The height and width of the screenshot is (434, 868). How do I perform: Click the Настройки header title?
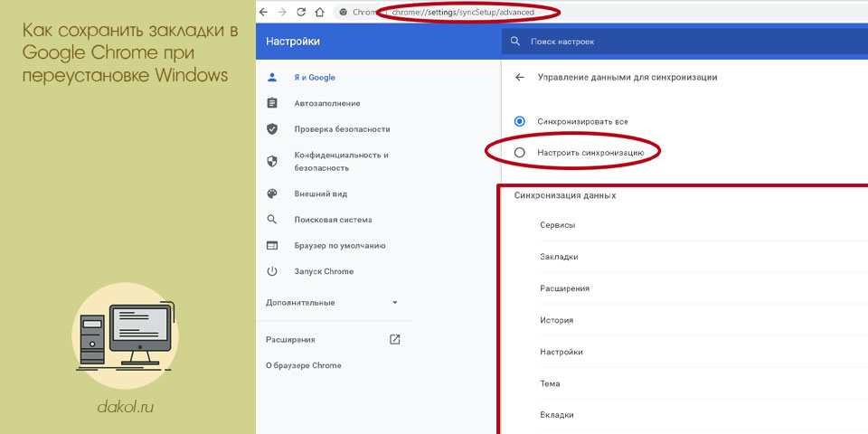point(293,42)
